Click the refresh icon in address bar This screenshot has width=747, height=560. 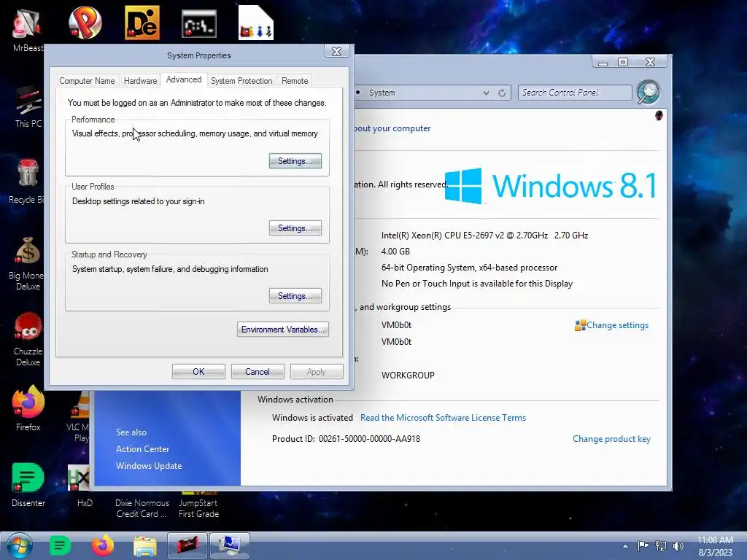pyautogui.click(x=502, y=93)
